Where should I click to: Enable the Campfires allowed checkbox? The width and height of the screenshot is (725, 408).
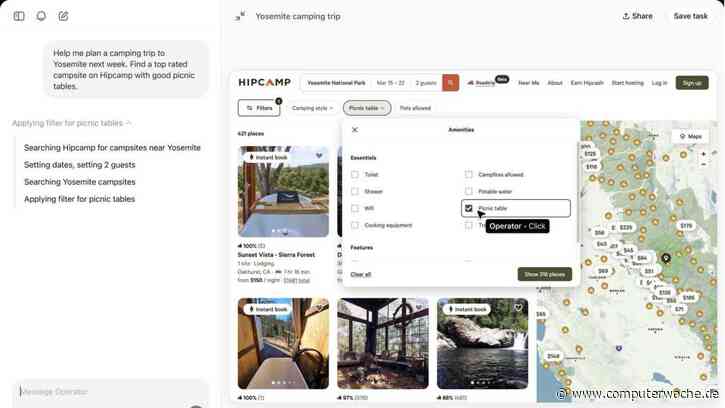(x=468, y=175)
